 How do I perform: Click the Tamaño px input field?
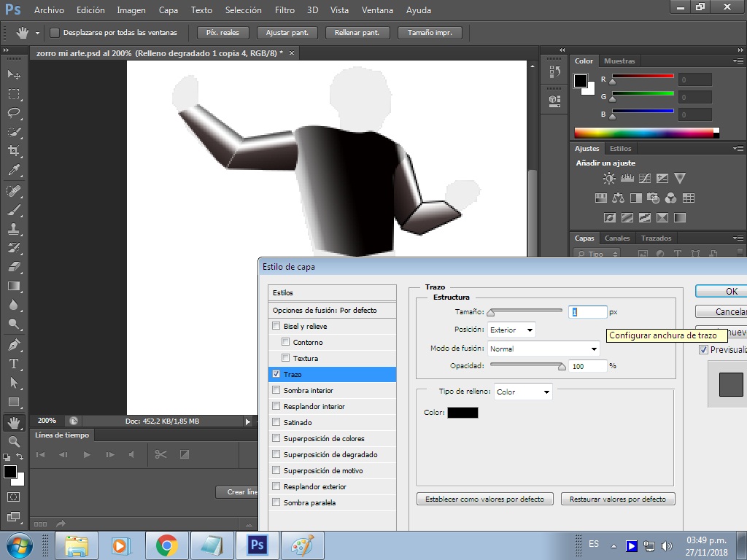tap(588, 312)
